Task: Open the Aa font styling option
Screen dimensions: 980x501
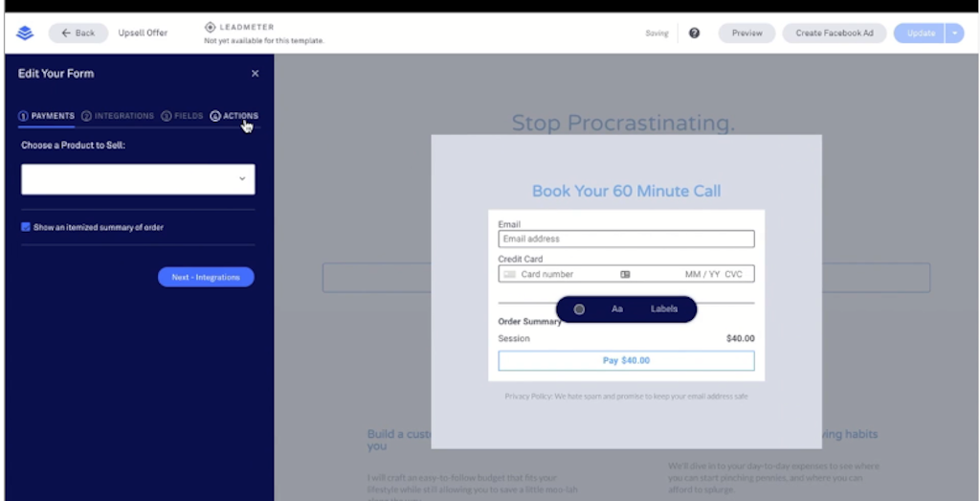Action: (x=617, y=309)
